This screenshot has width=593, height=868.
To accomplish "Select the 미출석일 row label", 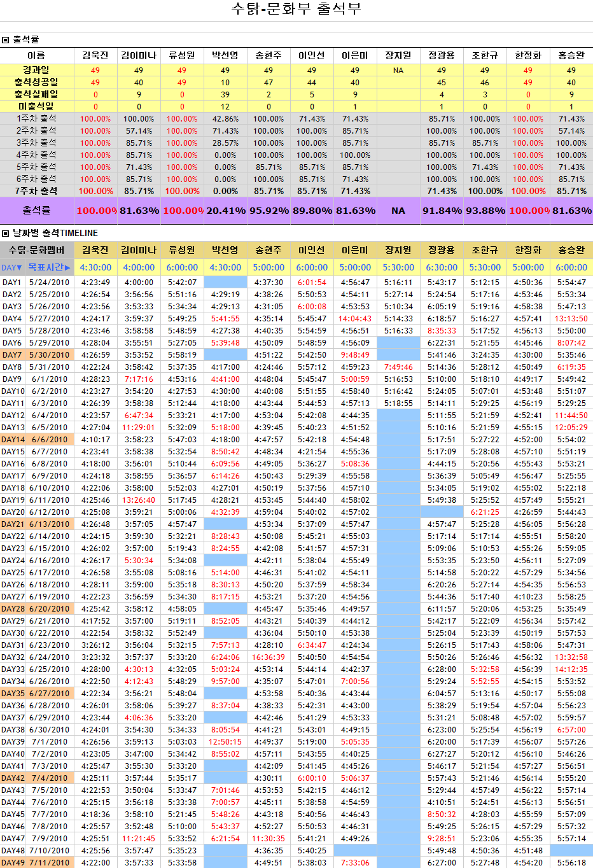I will point(36,106).
